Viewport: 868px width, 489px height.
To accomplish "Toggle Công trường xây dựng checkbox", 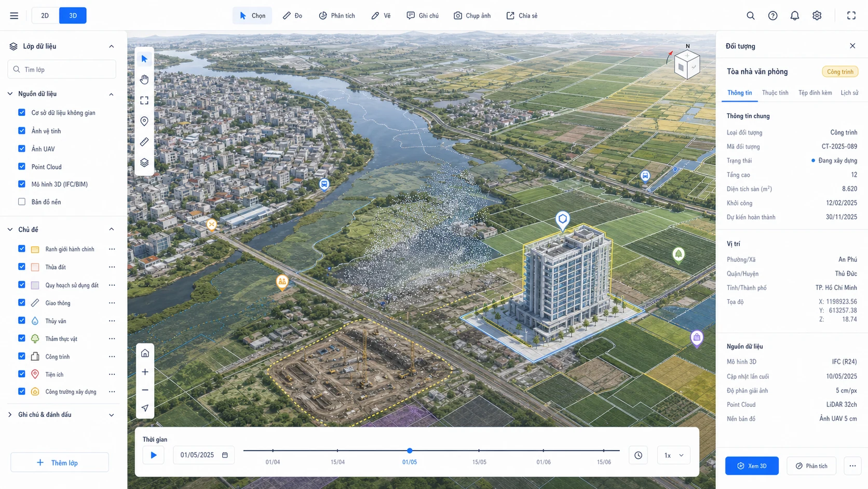I will (x=22, y=391).
